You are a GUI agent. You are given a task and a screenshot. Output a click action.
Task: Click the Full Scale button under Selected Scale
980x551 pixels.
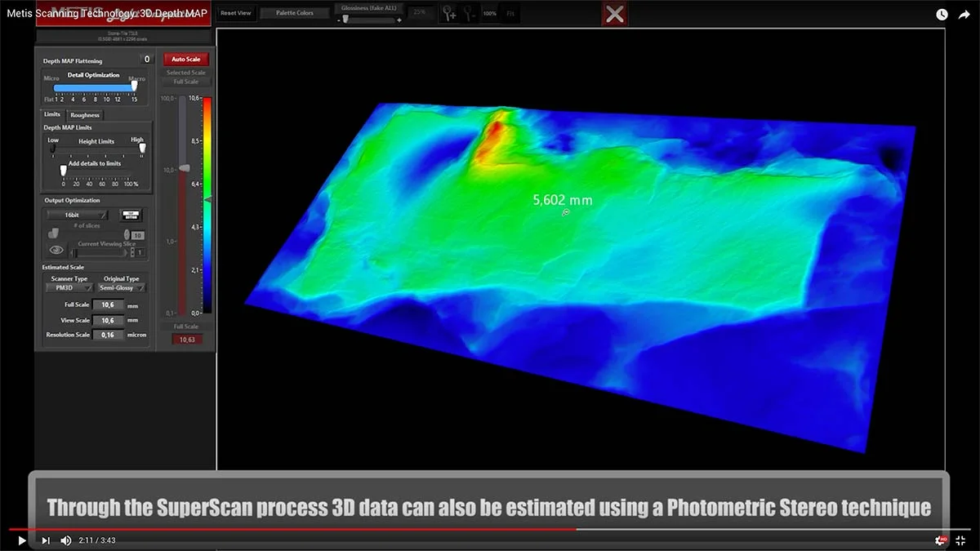coord(185,82)
